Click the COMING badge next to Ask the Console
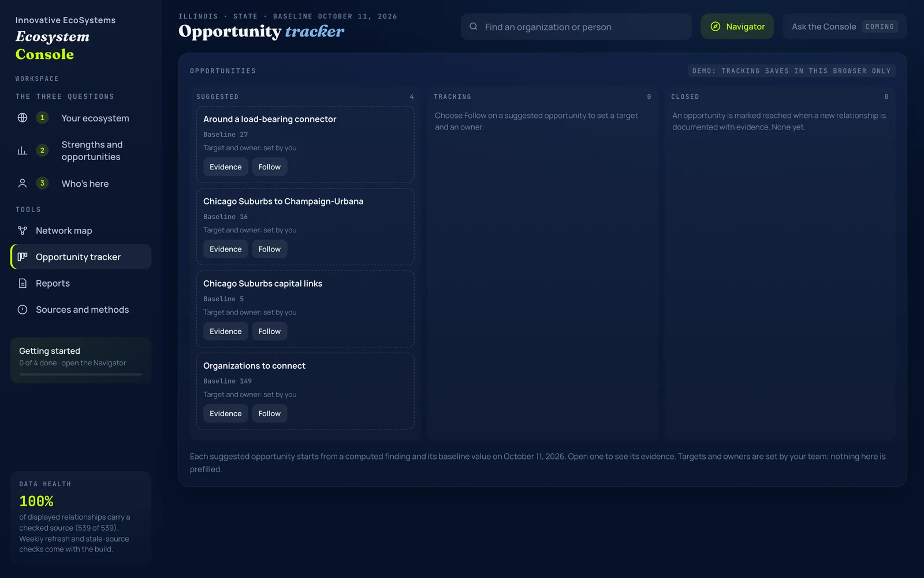 click(880, 27)
